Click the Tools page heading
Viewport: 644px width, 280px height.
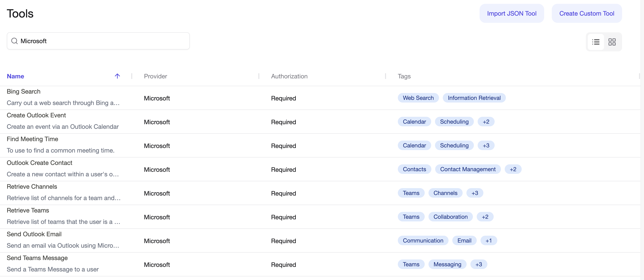20,14
